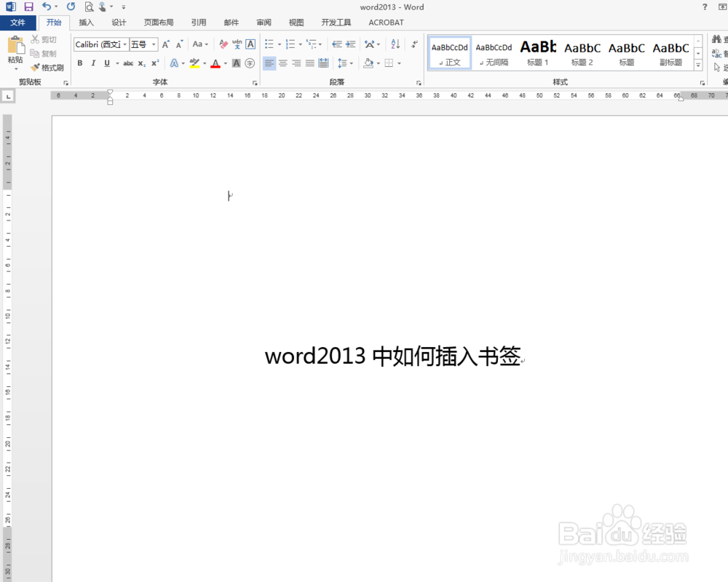Apply the 标题 2 (Heading 2) style
The height and width of the screenshot is (582, 728).
point(582,53)
